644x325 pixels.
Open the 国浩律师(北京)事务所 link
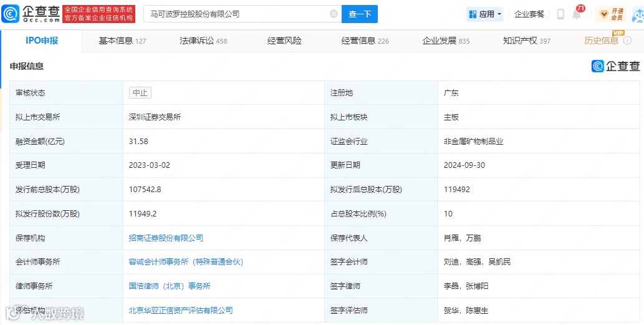(x=170, y=286)
